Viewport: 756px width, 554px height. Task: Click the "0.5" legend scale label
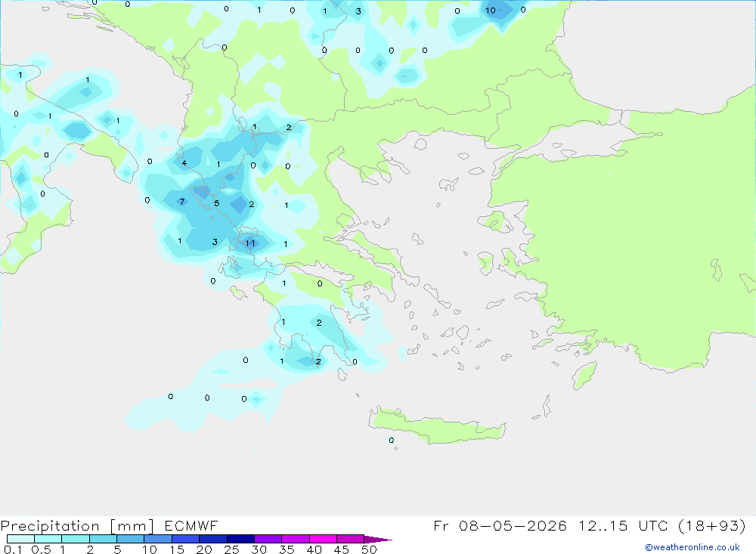(x=41, y=549)
